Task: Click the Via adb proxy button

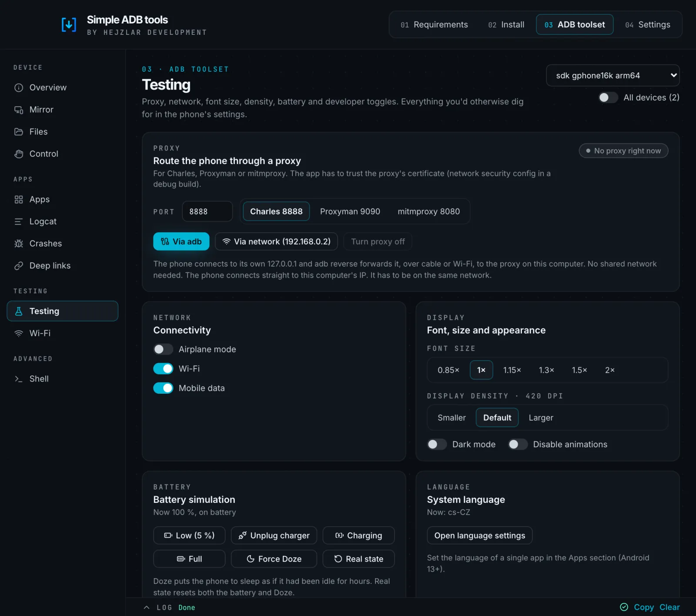Action: tap(181, 241)
